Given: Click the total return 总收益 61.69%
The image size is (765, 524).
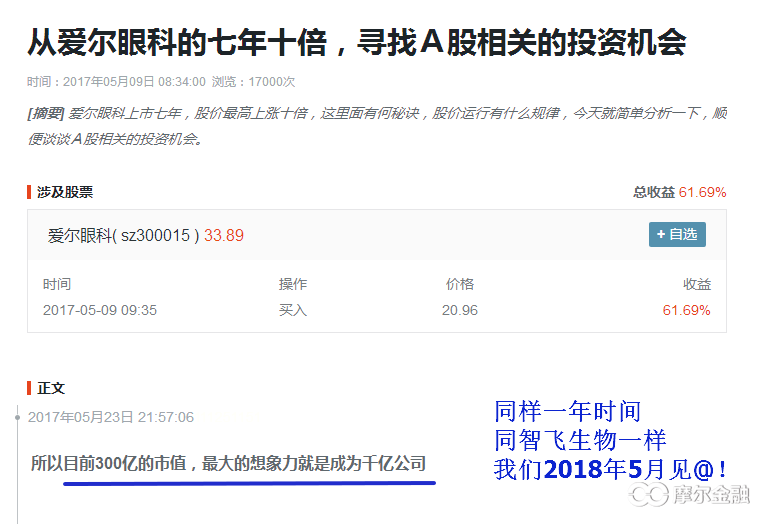Looking at the screenshot, I should (x=680, y=192).
